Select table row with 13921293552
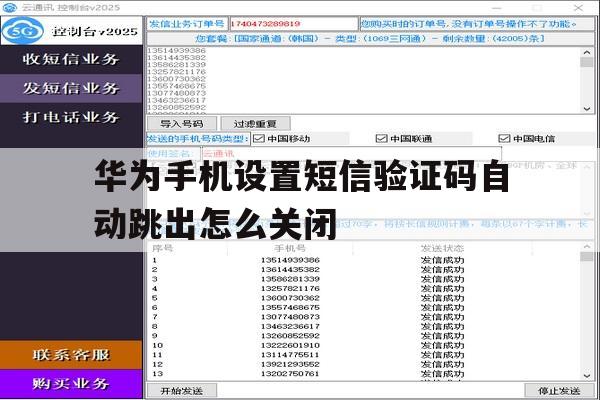Screen dimensions: 600x400 click(x=364, y=364)
